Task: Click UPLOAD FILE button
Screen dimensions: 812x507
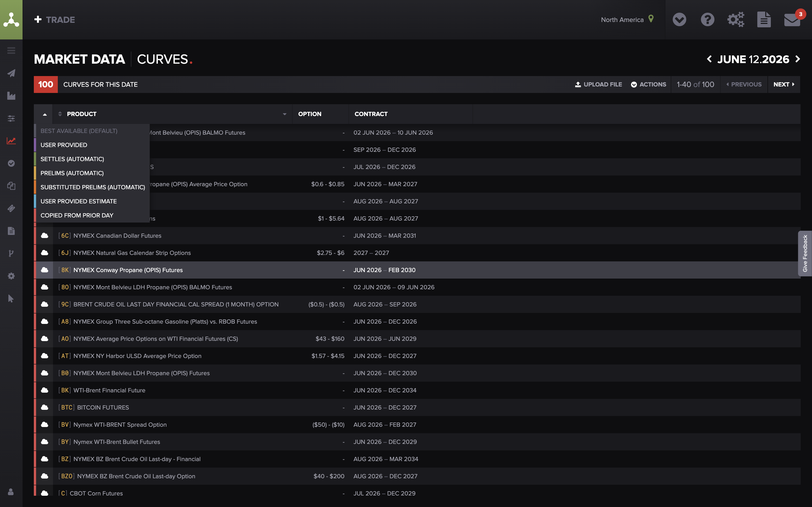Action: point(599,84)
